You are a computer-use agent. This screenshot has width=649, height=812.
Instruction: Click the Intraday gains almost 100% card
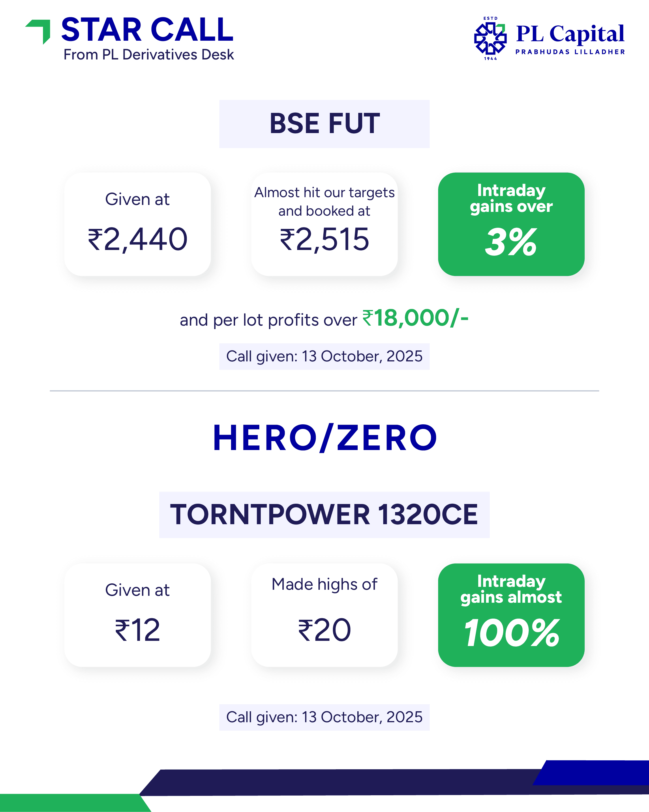coord(511,615)
